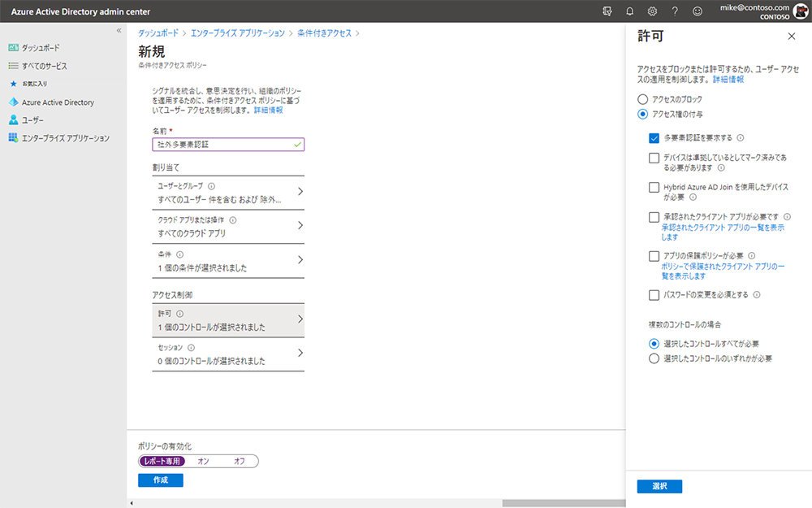Go to 条件付きアクセス breadcrumb
812x508 pixels.
[324, 33]
